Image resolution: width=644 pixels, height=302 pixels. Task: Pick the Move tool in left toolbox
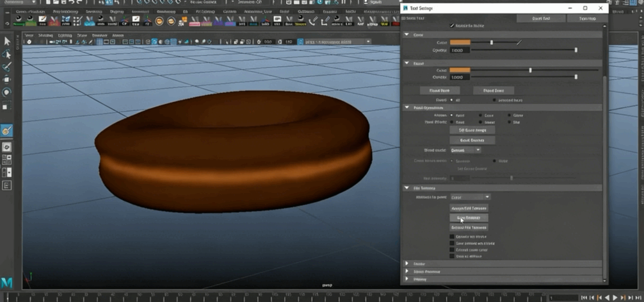[x=7, y=80]
